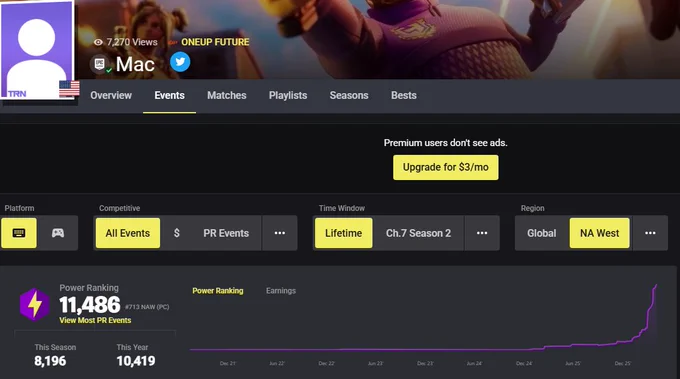Switch to the Events tab
The image size is (680, 379).
pyautogui.click(x=170, y=95)
